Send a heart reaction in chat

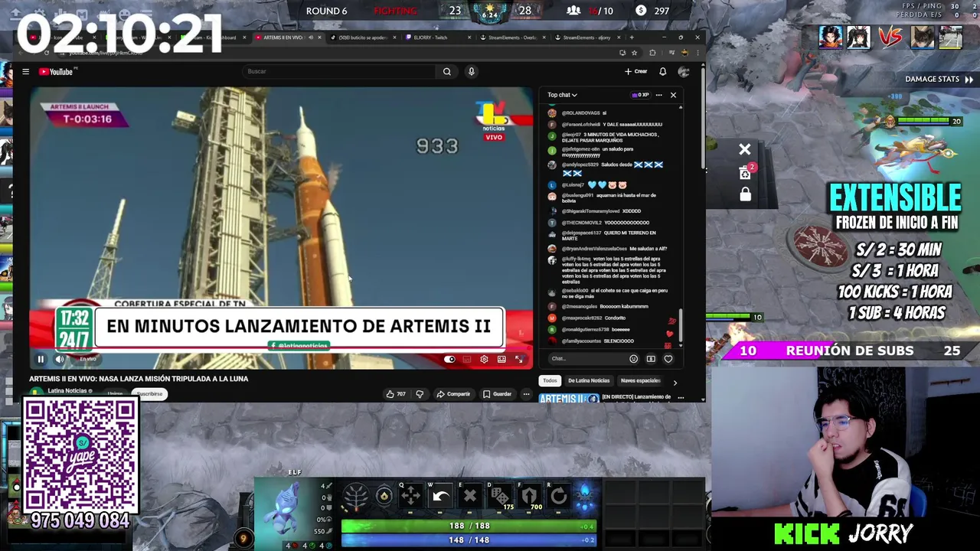click(668, 359)
